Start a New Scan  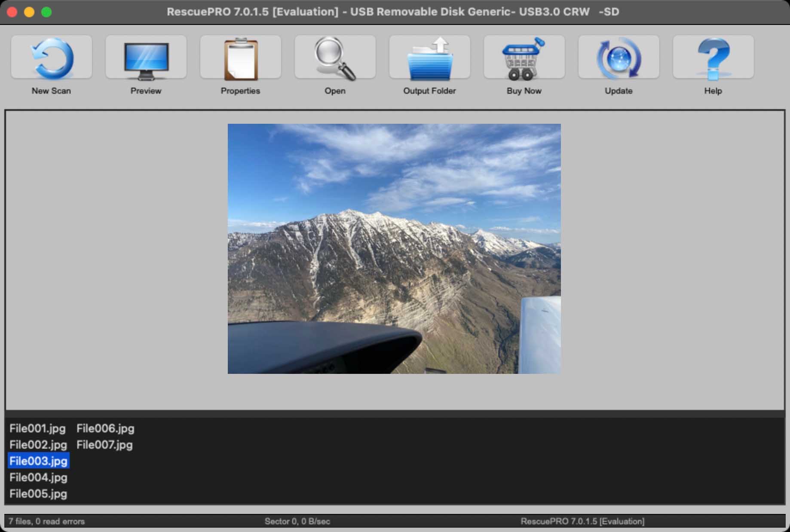tap(52, 58)
